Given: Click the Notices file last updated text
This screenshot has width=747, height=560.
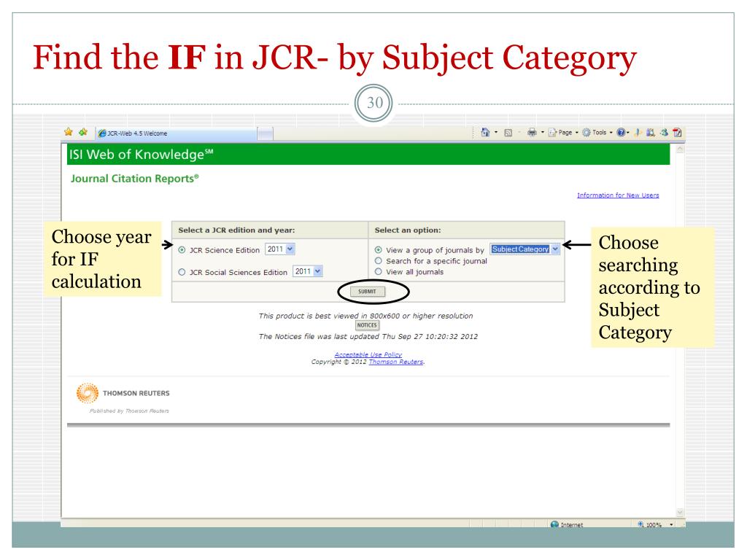Looking at the screenshot, I should (x=368, y=336).
